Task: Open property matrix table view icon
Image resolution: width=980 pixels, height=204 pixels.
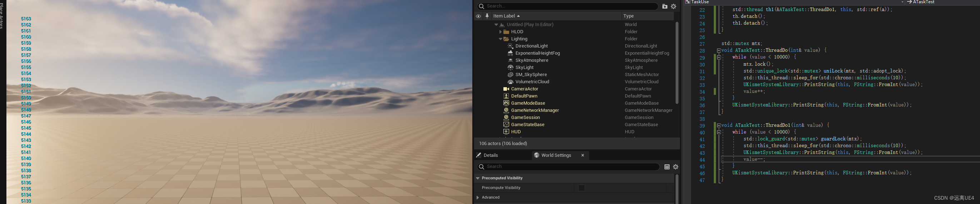Action: pyautogui.click(x=667, y=167)
